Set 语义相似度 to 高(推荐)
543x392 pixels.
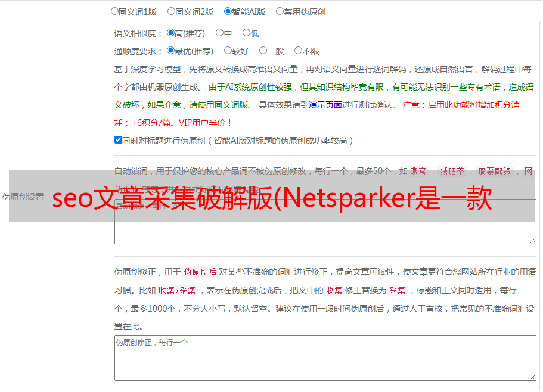coord(170,33)
